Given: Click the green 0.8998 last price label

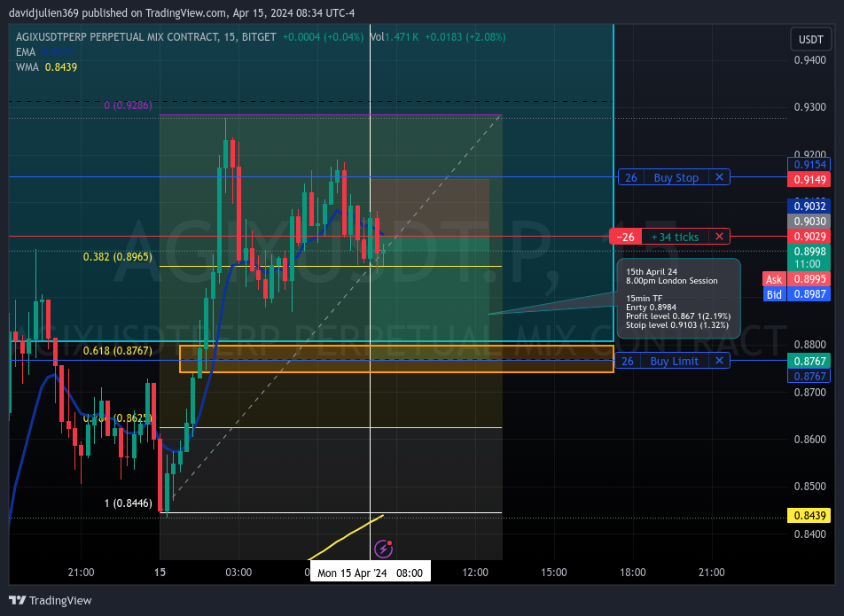Looking at the screenshot, I should pos(809,251).
